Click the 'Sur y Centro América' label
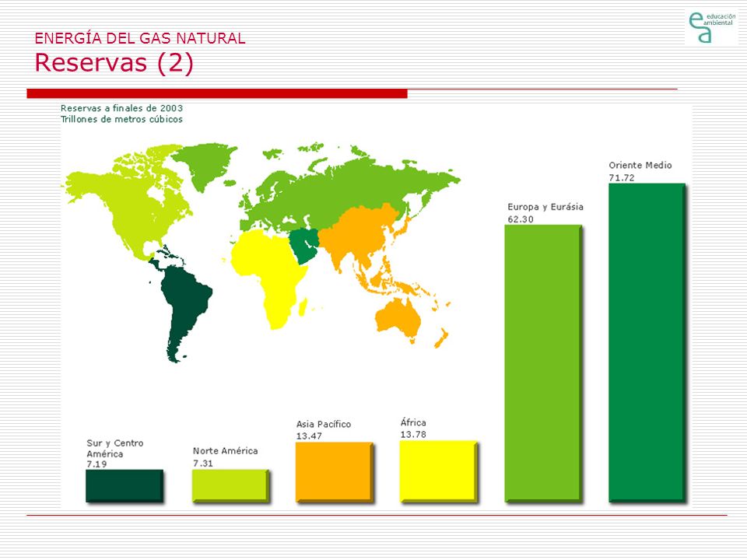This screenshot has height=560, width=747. [115, 449]
